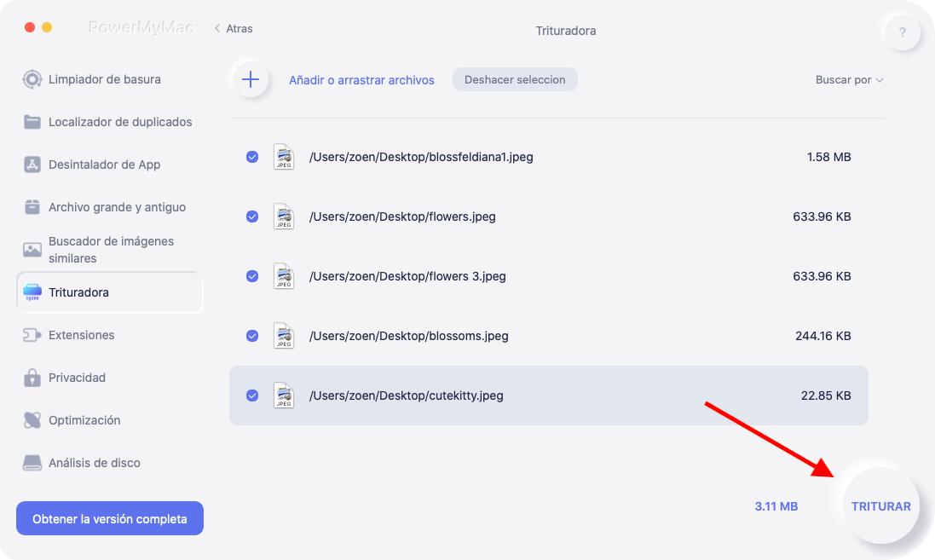935x560 pixels.
Task: Select Buscador de imágenes similares label
Action: (x=111, y=250)
